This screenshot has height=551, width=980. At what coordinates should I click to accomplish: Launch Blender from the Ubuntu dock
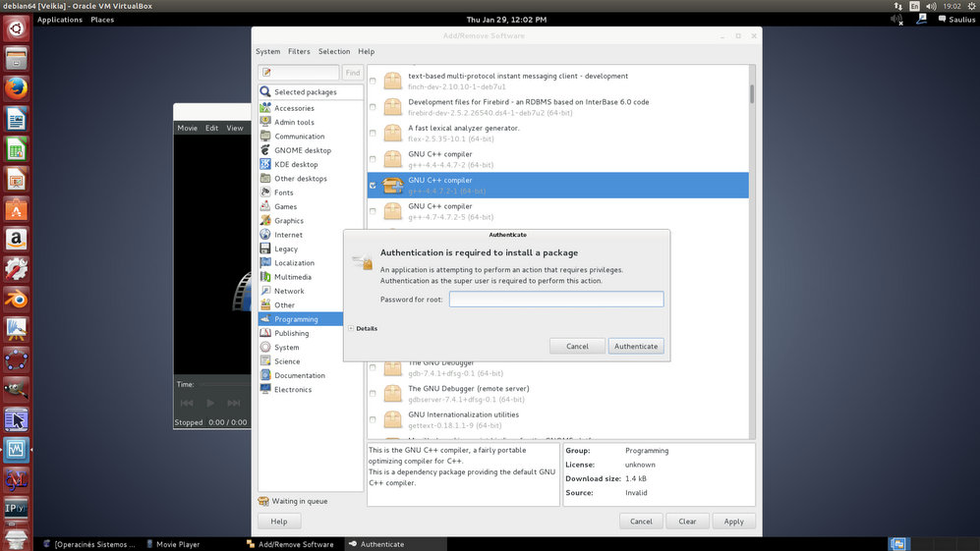coord(16,299)
